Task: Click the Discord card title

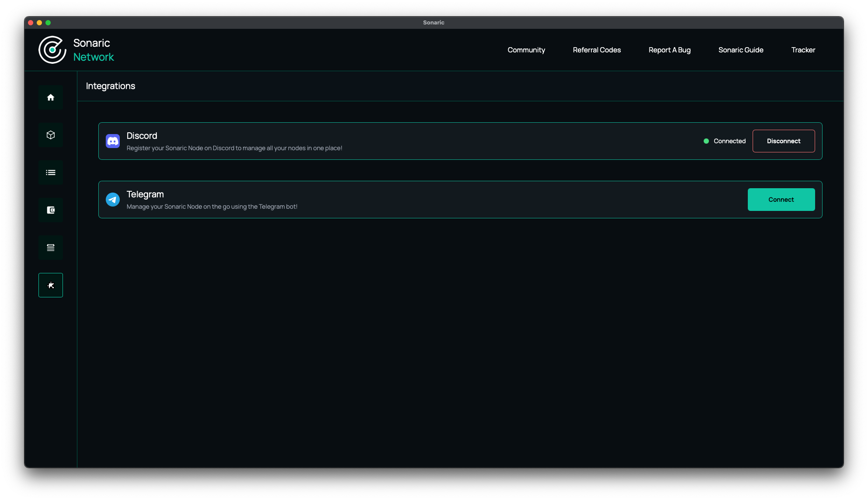Action: (142, 136)
